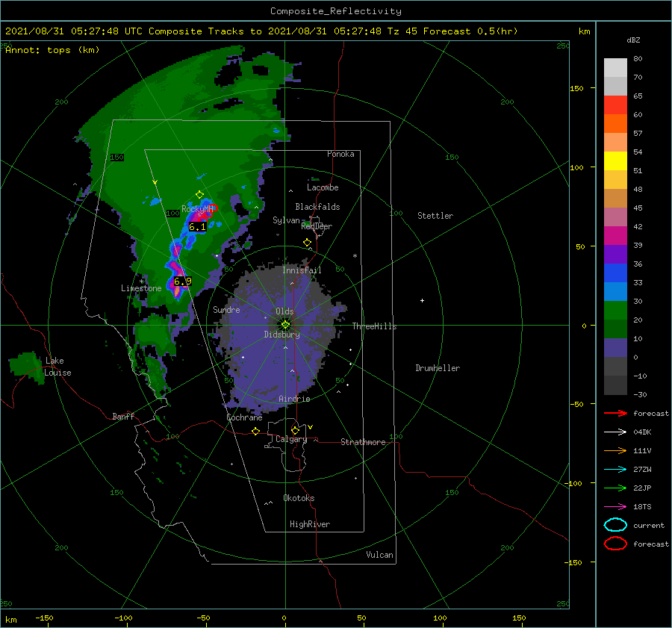
Task: Select the cyan 27ZW arrow legend icon
Action: [615, 470]
